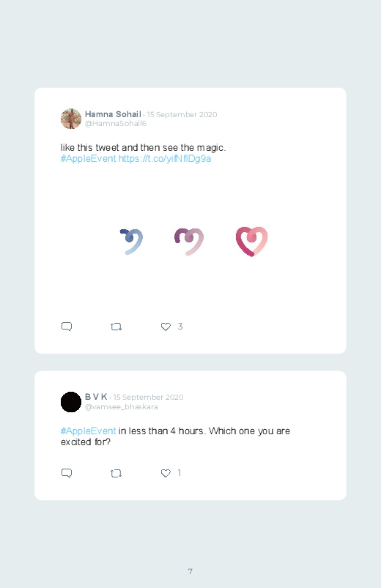Click the @HamnaSohail6 handle
The width and height of the screenshot is (381, 588).
click(x=116, y=123)
